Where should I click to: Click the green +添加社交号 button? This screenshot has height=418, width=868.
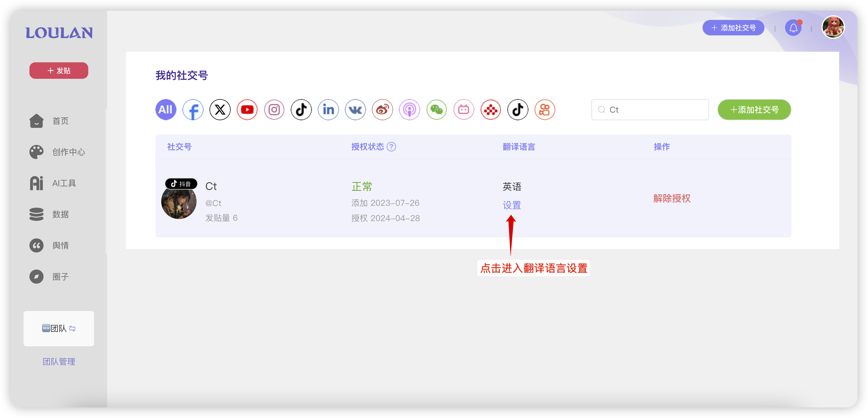(754, 110)
